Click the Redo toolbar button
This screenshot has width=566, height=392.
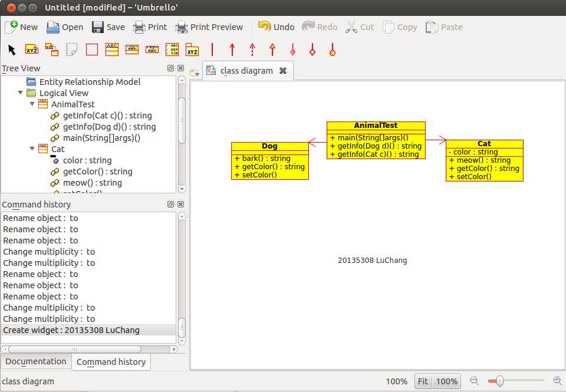320,27
